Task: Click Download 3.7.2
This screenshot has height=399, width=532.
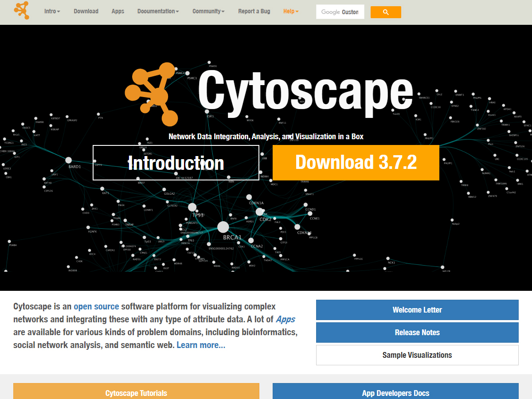Action: tap(356, 163)
